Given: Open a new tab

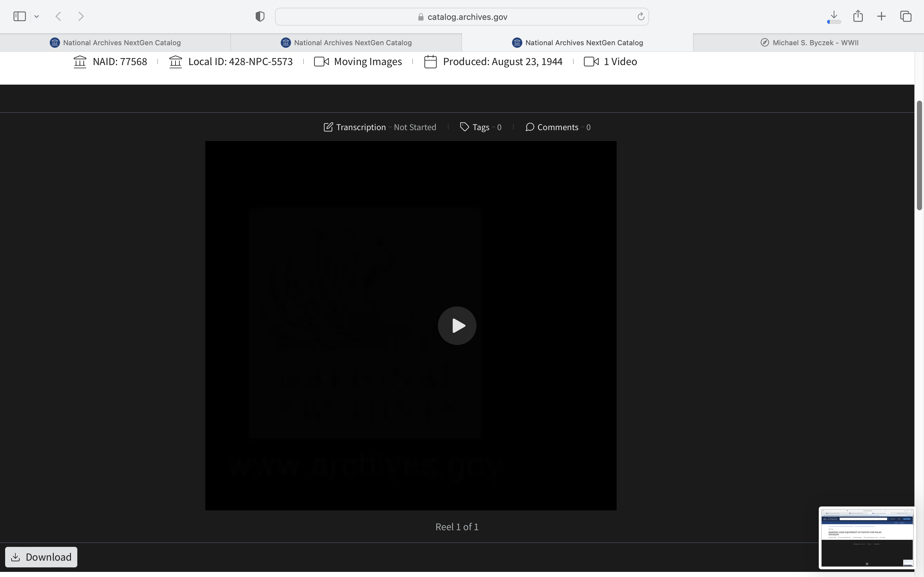Looking at the screenshot, I should (881, 16).
